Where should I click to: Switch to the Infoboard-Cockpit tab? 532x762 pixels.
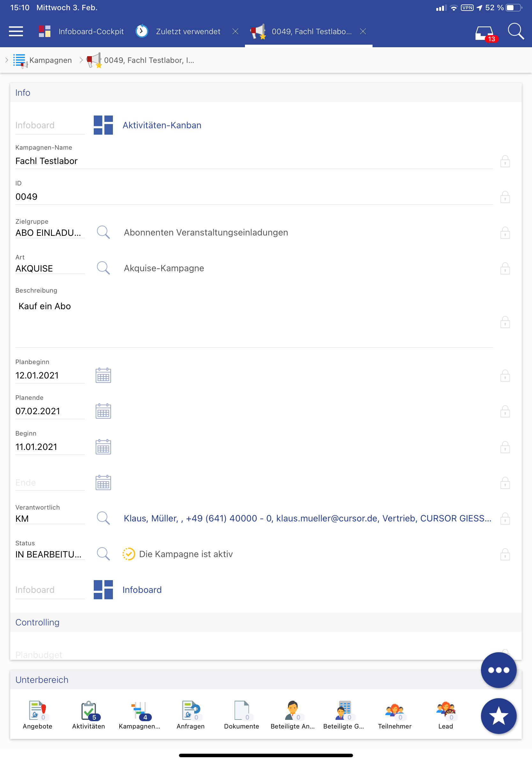tap(81, 32)
